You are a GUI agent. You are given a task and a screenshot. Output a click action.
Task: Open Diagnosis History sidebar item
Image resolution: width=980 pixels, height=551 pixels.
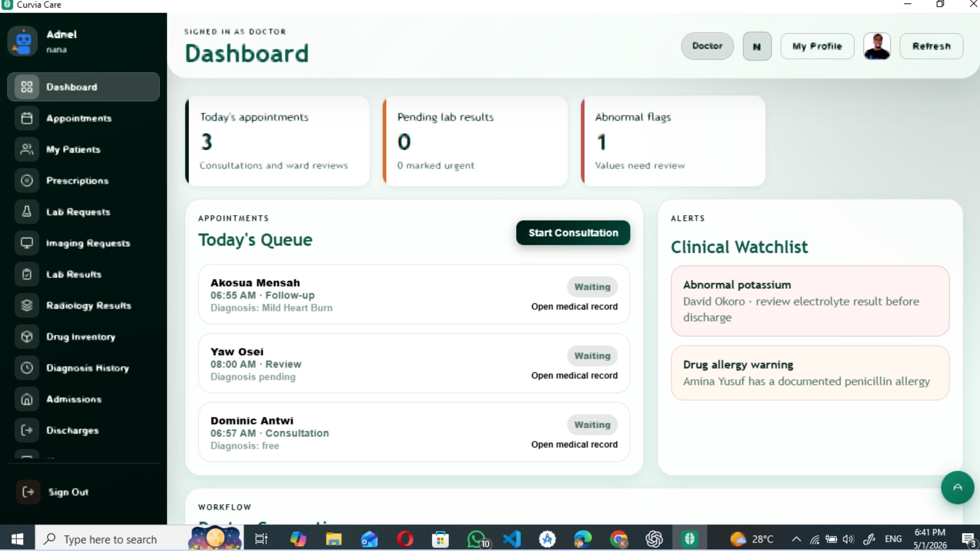point(83,368)
